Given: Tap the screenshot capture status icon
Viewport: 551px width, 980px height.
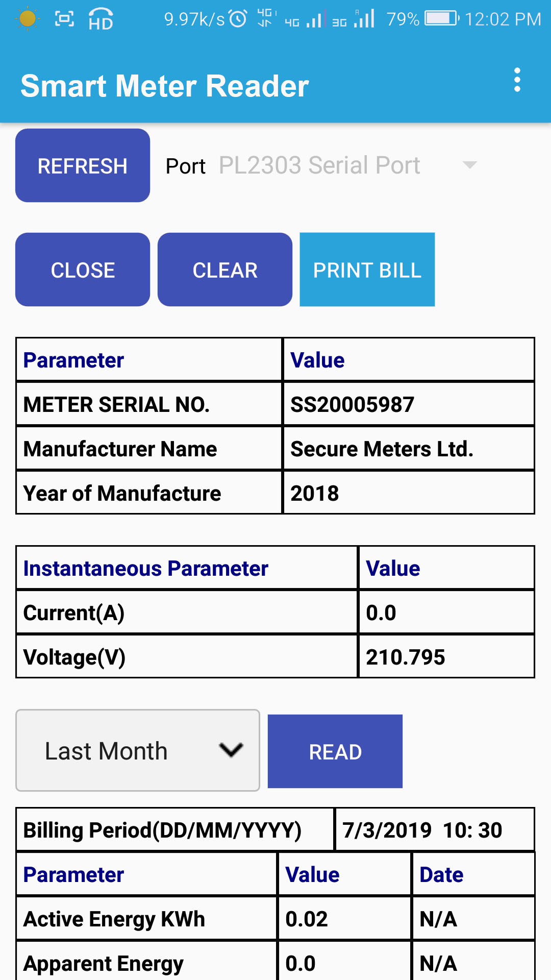Looking at the screenshot, I should pos(64,19).
